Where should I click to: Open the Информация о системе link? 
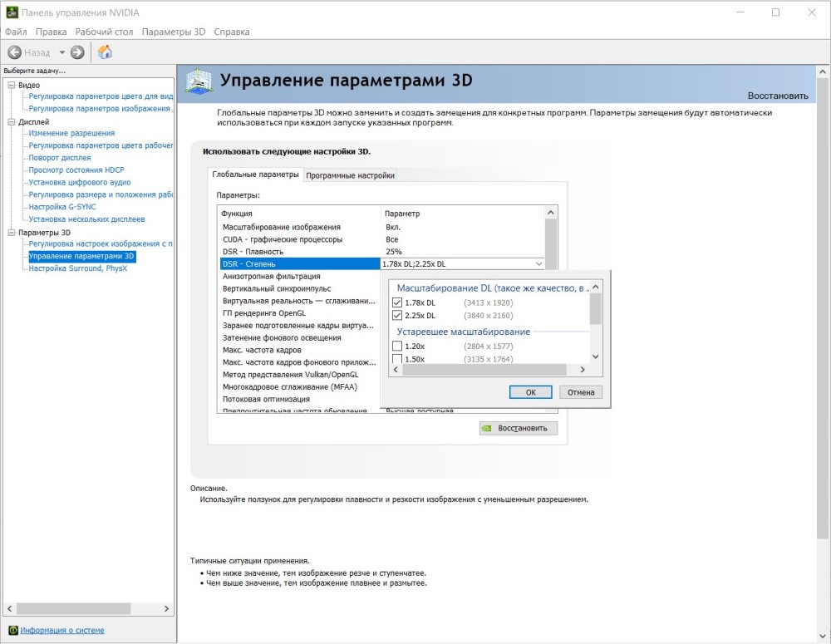coord(62,630)
